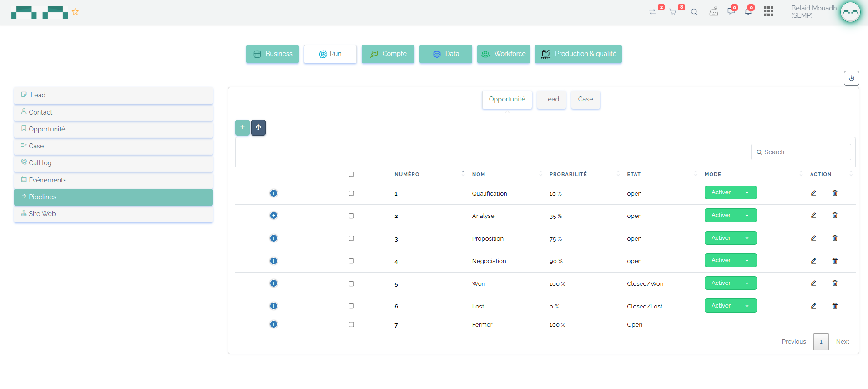Click the plus button to add a stage

[x=242, y=127]
